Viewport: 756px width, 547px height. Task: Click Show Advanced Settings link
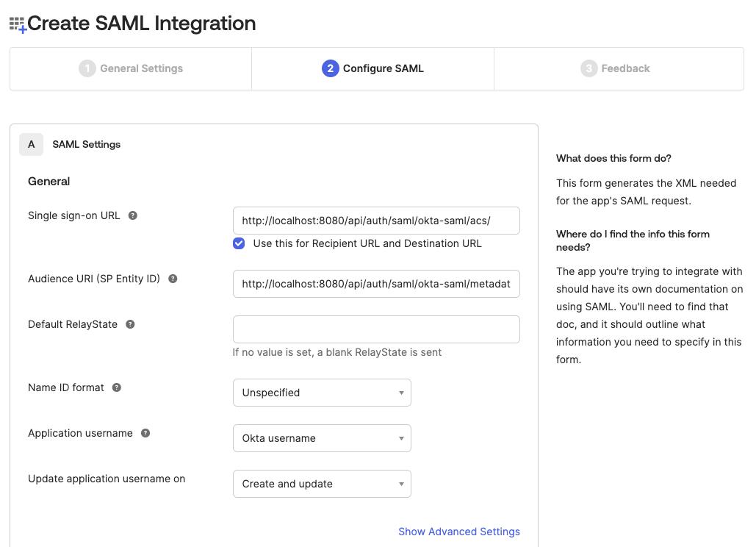click(458, 532)
